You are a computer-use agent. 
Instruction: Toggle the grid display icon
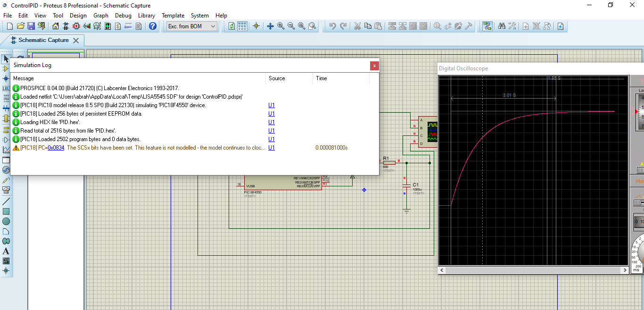pos(242,26)
